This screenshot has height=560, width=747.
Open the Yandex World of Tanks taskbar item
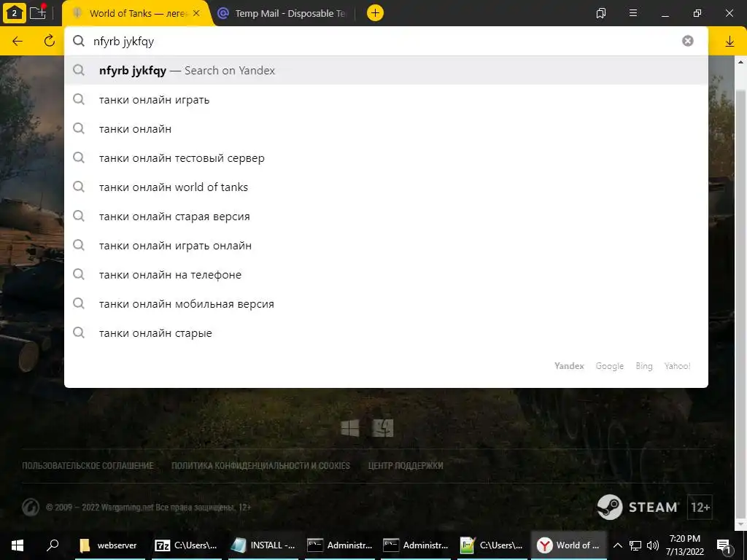[568, 545]
